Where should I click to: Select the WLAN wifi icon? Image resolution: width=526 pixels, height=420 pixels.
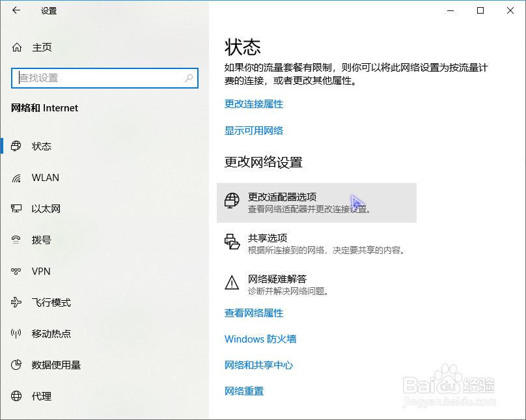(x=16, y=178)
